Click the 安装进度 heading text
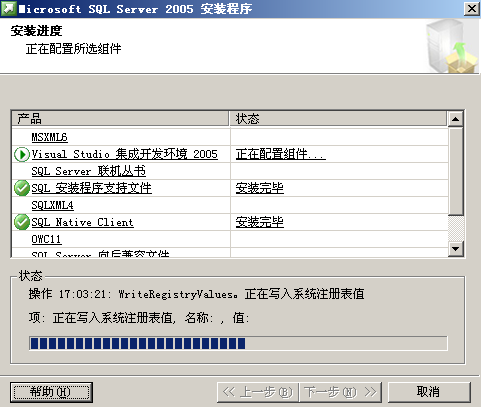The width and height of the screenshot is (481, 407). tap(36, 31)
